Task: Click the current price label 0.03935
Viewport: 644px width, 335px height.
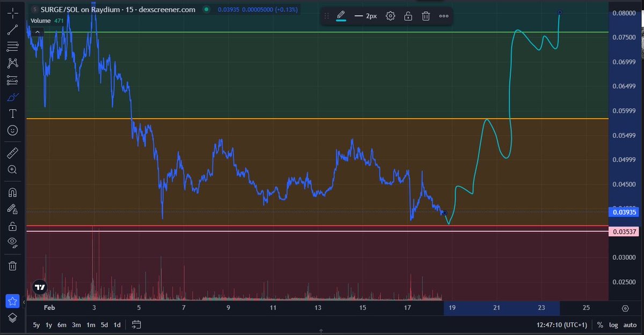Action: coord(625,212)
